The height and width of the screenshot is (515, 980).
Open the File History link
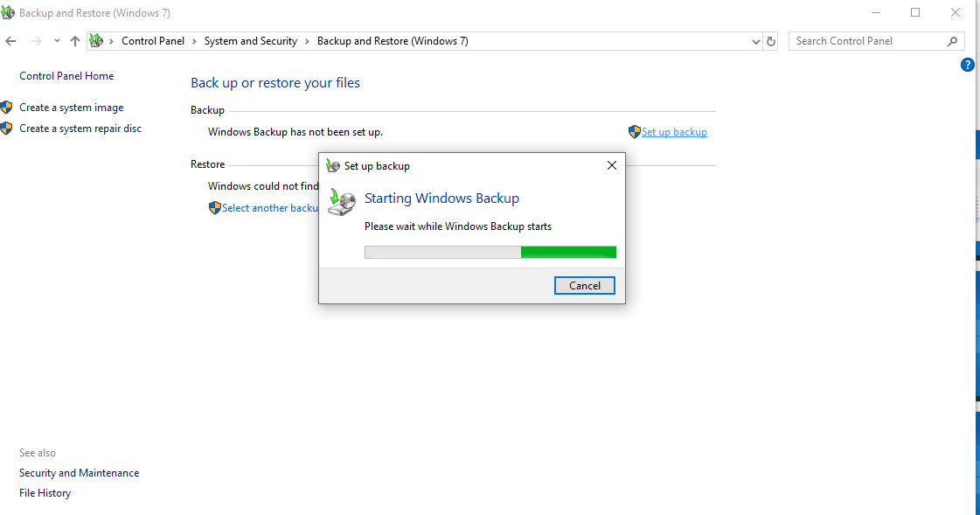(45, 493)
